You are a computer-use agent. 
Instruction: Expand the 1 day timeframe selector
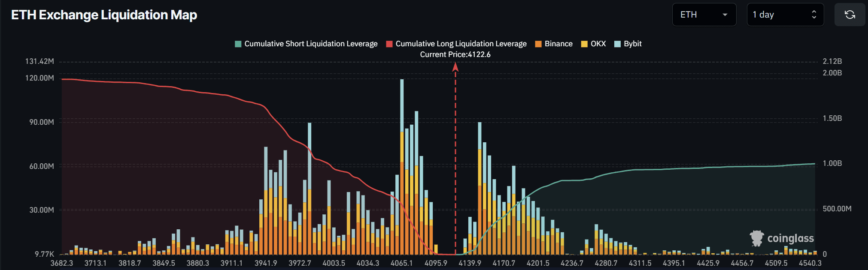[x=785, y=15]
